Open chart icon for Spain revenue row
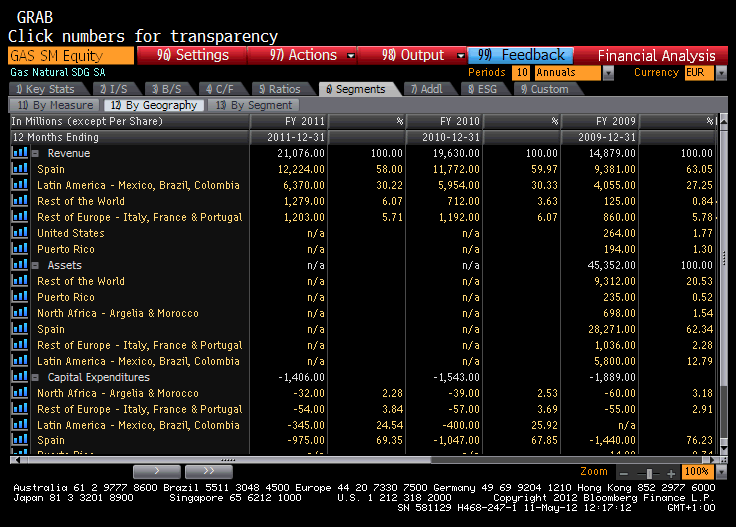 [20, 169]
